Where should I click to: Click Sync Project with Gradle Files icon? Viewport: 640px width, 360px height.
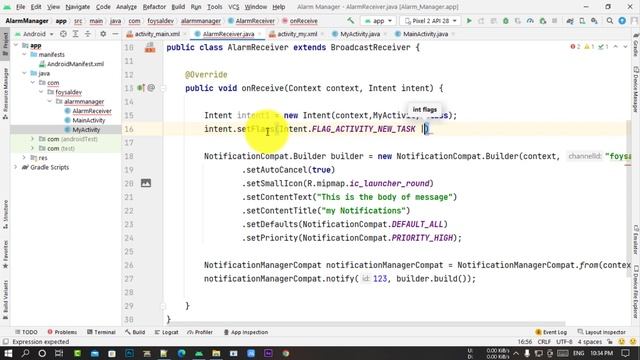coord(570,20)
